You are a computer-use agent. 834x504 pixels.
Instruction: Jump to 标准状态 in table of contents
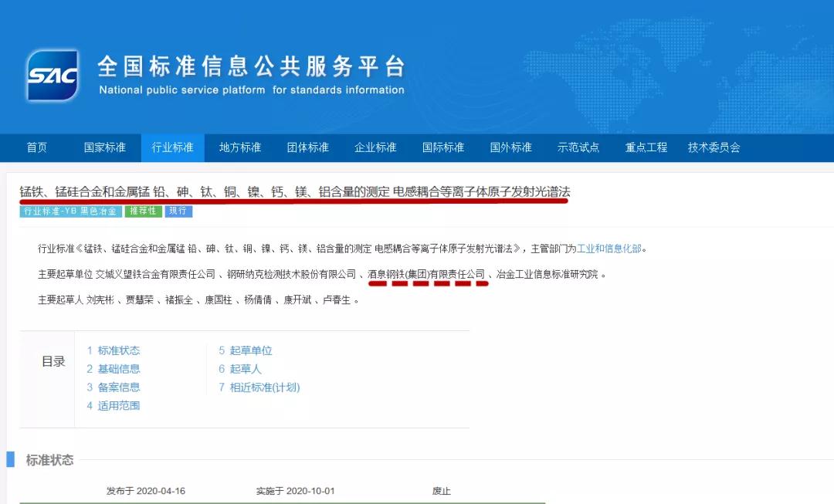tap(114, 350)
